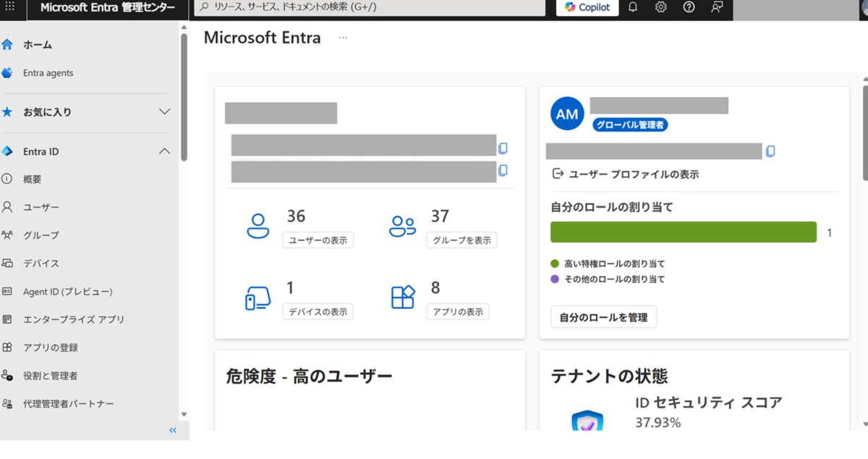Screen dimensions: 868x459
Task: Click the アプリの表示 button
Action: click(458, 312)
